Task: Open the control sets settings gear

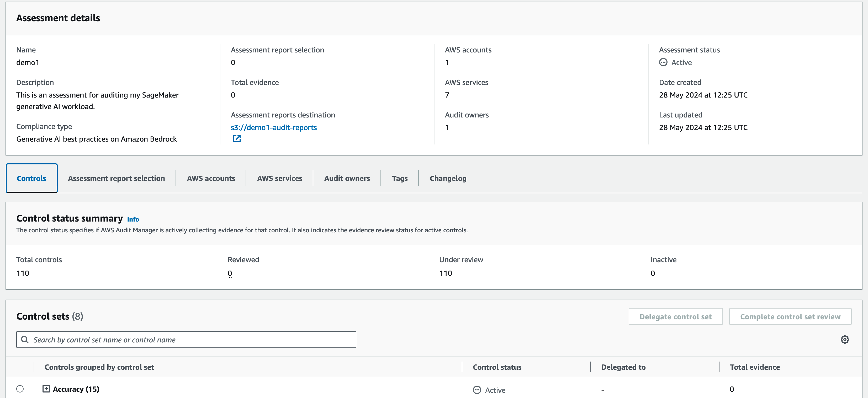Action: coord(844,340)
